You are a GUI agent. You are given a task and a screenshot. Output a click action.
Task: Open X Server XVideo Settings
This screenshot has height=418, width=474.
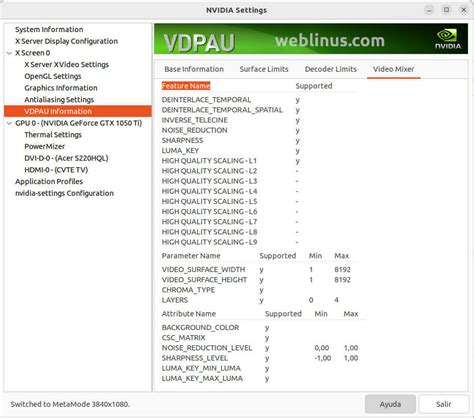coord(66,65)
